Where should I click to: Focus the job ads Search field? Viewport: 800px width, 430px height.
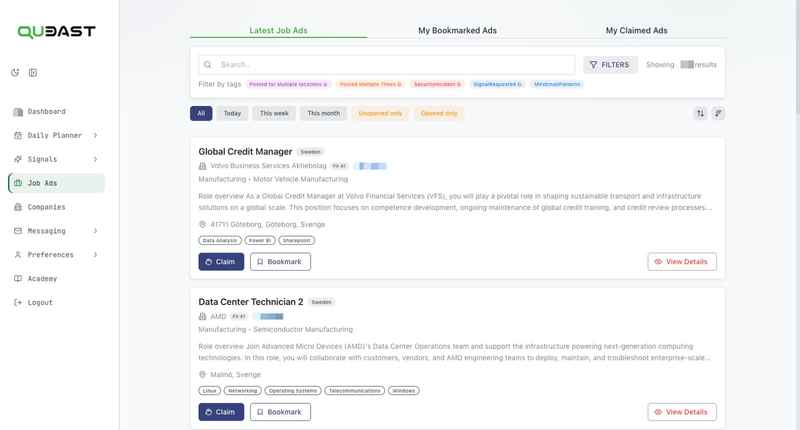(387, 65)
